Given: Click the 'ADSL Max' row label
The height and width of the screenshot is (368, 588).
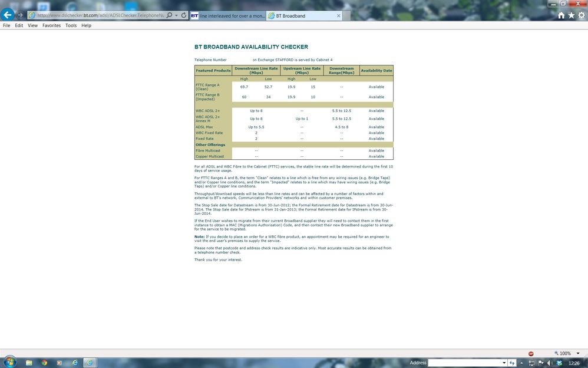Looking at the screenshot, I should [x=204, y=127].
